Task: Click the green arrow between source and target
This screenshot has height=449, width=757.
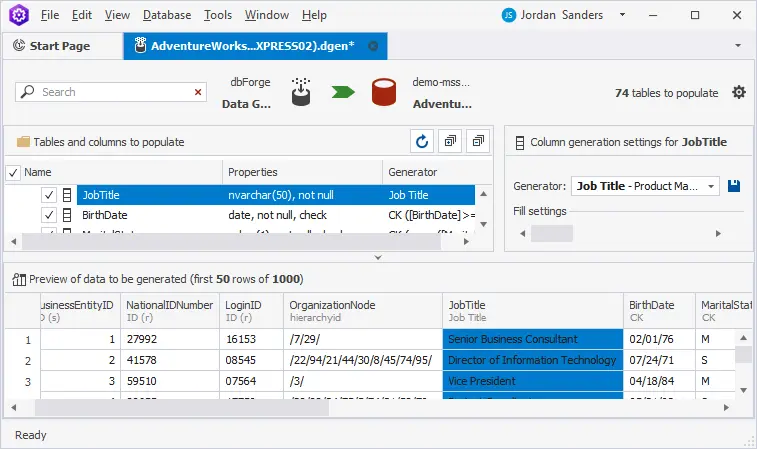Action: pos(343,92)
